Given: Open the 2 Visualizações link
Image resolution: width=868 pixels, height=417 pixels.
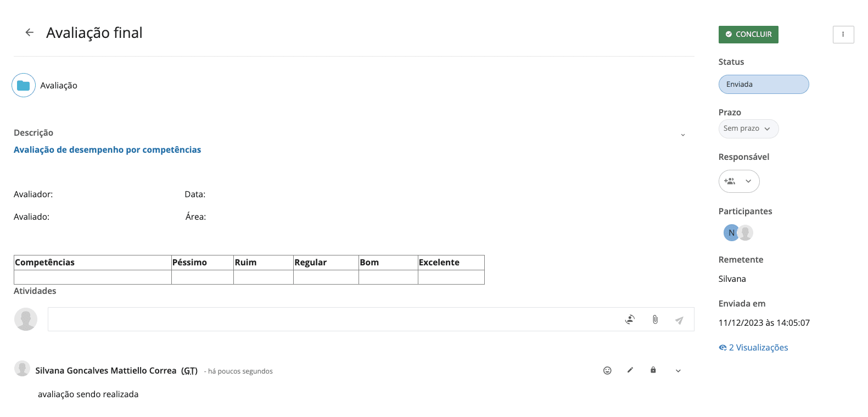Looking at the screenshot, I should coord(753,348).
